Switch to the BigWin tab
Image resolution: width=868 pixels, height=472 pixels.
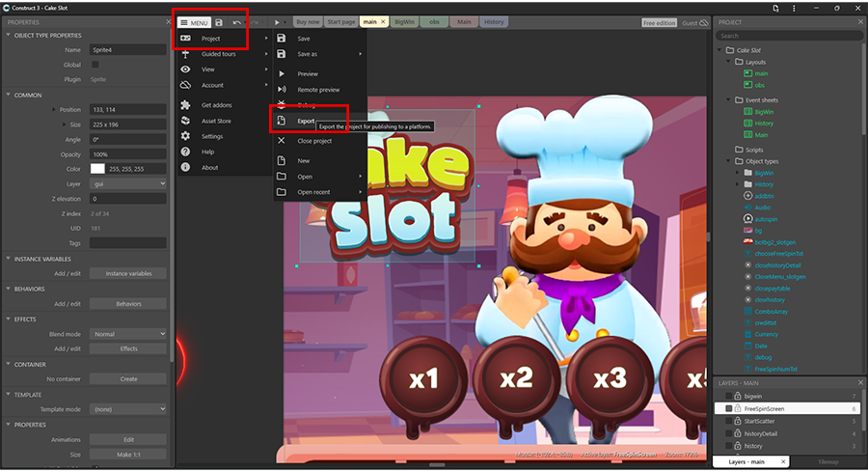click(405, 22)
